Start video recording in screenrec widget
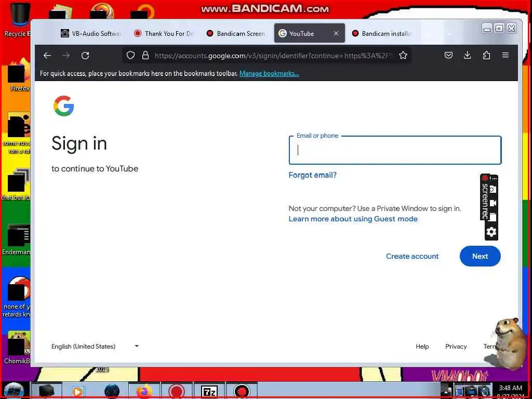This screenshot has height=399, width=532. pyautogui.click(x=493, y=203)
